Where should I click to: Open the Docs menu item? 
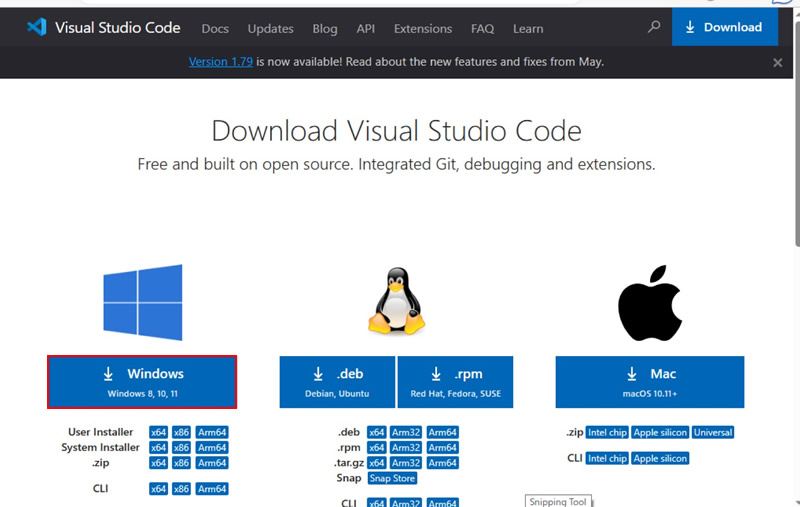coord(215,28)
